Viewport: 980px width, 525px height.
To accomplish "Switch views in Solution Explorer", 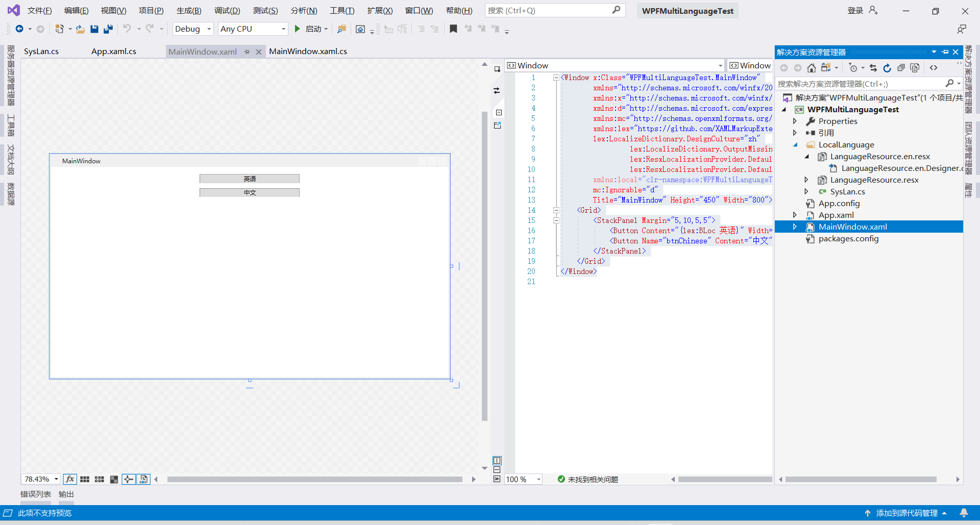I will (826, 68).
